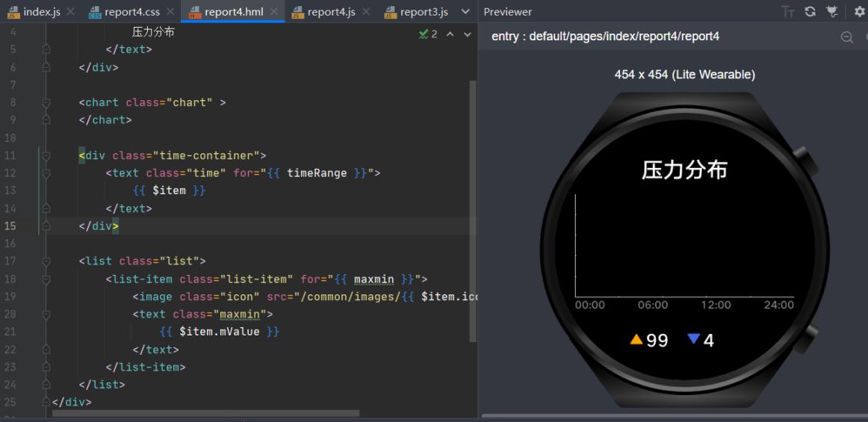Show the hidden editor tabs dropdown
The width and height of the screenshot is (868, 422).
click(x=466, y=12)
